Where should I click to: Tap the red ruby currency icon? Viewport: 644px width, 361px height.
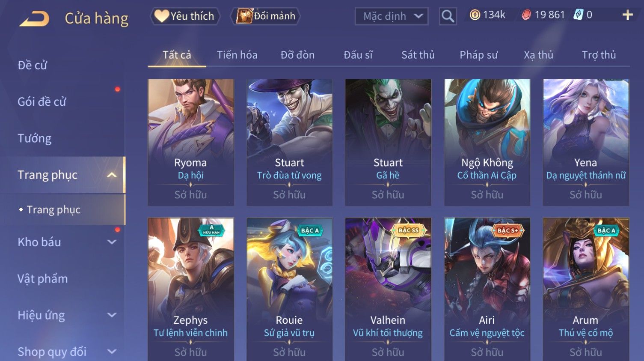point(526,15)
